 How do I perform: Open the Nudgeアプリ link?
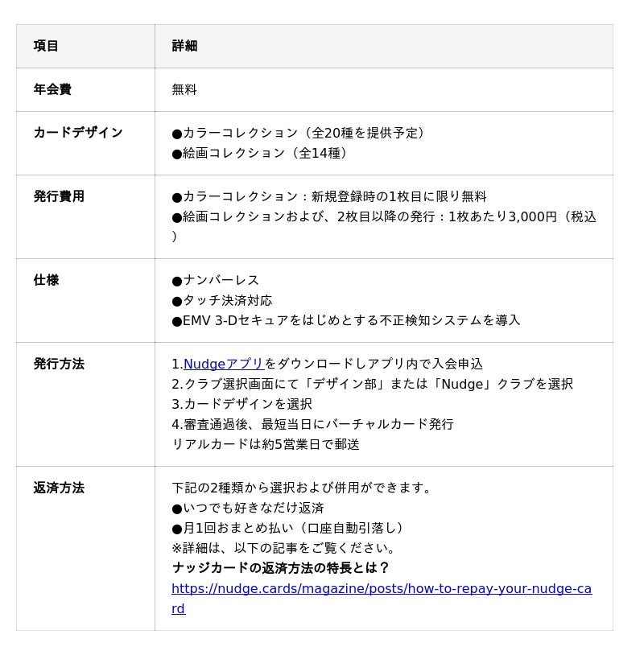pos(223,365)
